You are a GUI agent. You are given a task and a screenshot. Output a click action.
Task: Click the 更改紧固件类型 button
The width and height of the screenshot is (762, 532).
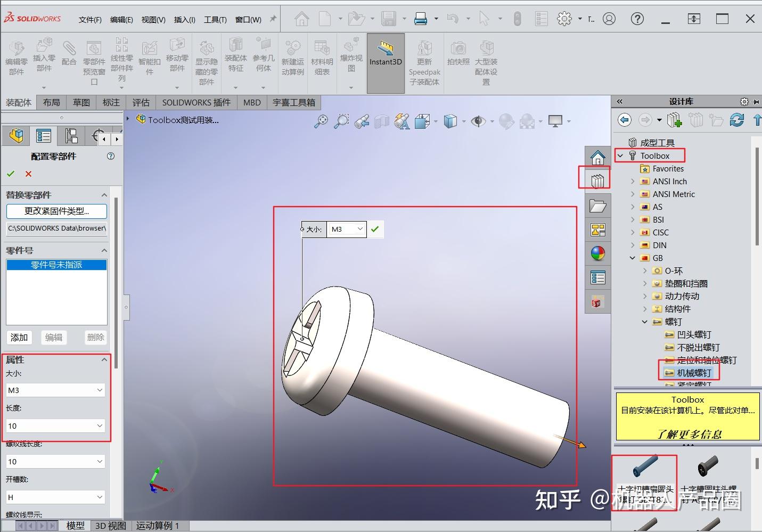click(56, 211)
